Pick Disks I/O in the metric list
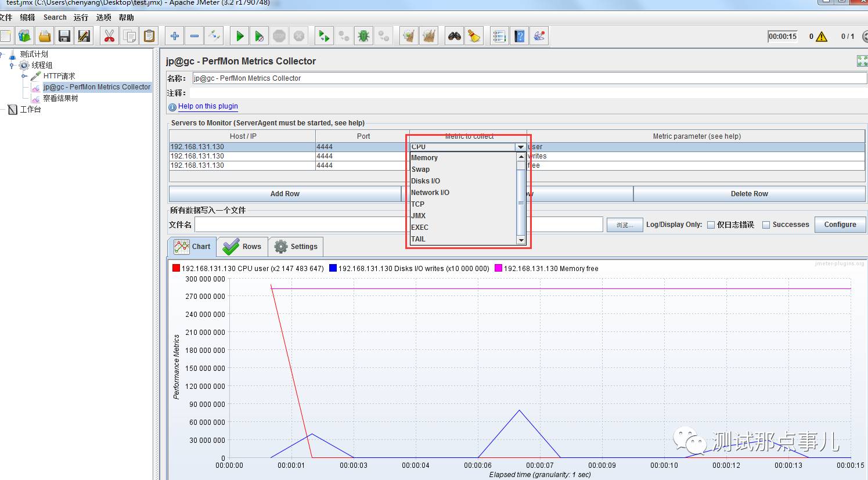Screen dimensions: 868x480 point(463,181)
